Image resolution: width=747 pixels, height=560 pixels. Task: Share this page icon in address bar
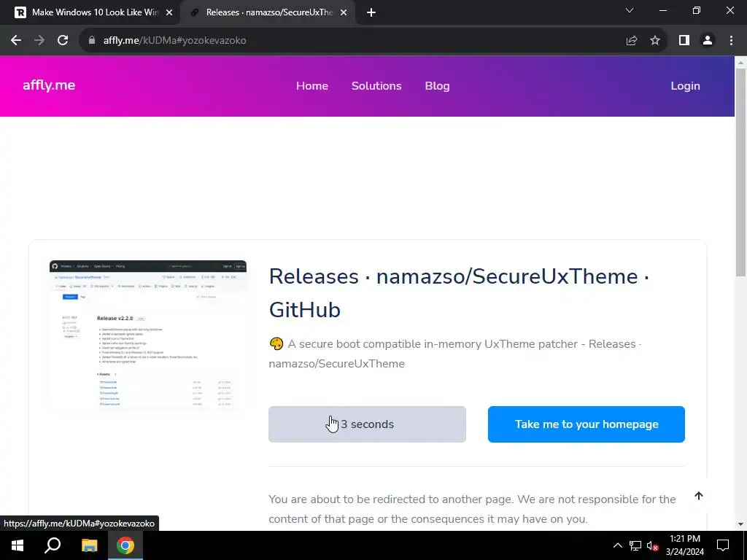(x=632, y=41)
